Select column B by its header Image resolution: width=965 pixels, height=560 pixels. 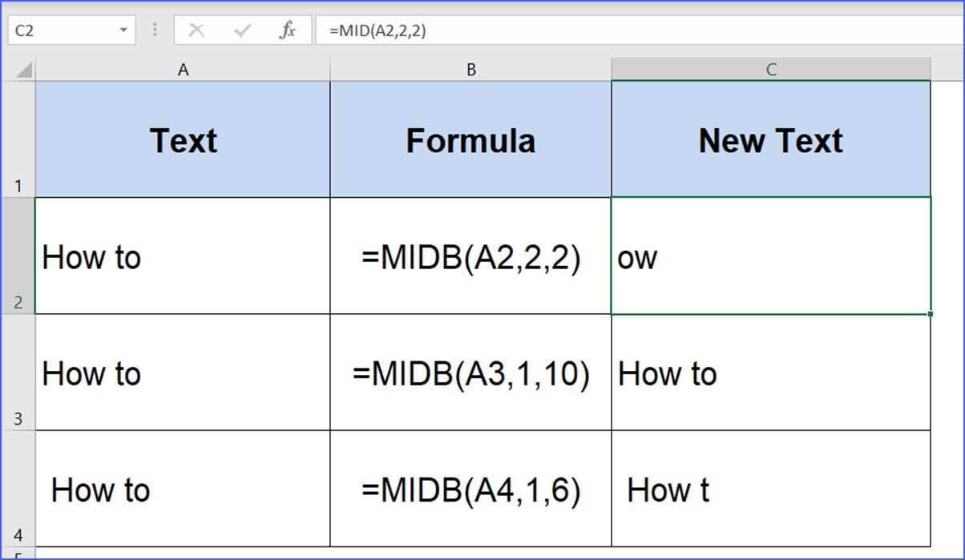coord(470,71)
